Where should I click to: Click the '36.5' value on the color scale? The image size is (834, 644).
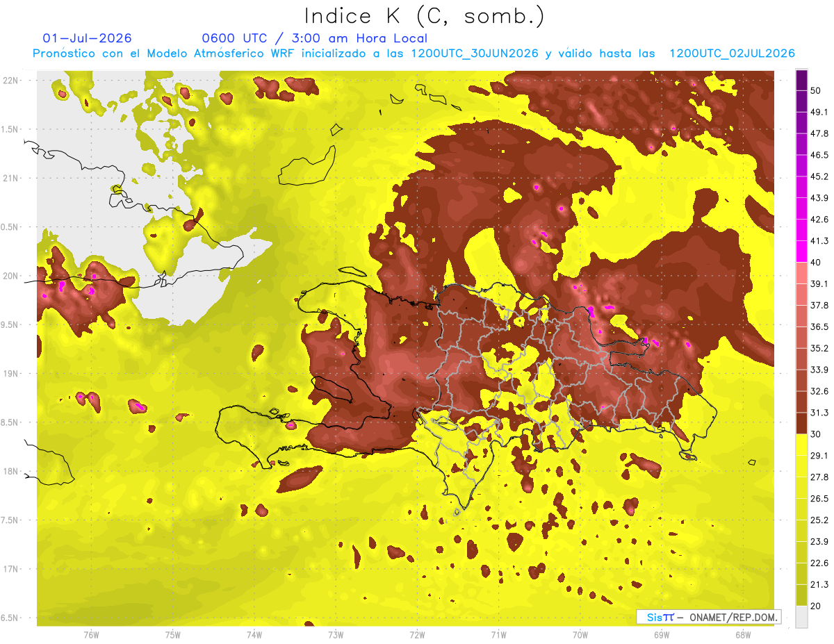(x=819, y=327)
